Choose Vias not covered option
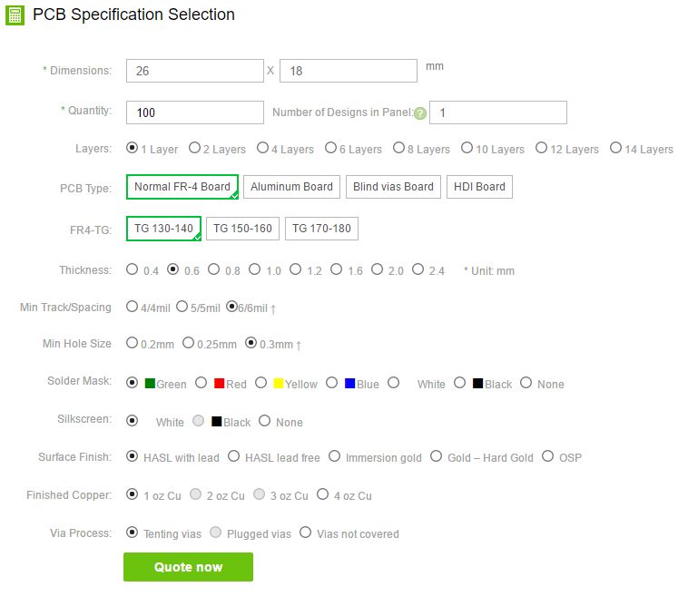Image resolution: width=688 pixels, height=616 pixels. tap(305, 533)
